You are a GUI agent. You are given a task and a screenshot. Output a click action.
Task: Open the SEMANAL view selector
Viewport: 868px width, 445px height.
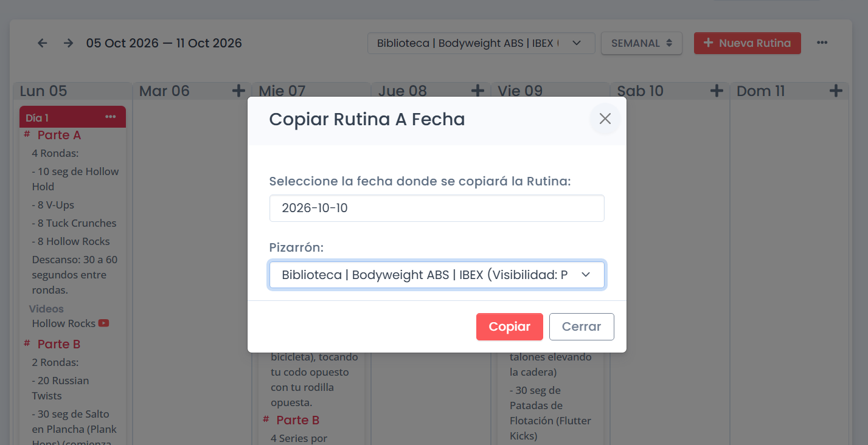pyautogui.click(x=642, y=43)
